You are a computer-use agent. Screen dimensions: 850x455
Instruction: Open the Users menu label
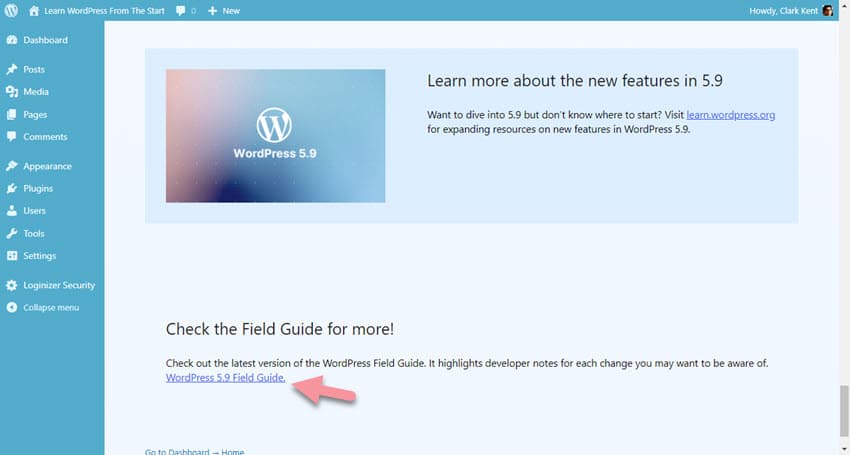[x=34, y=210]
